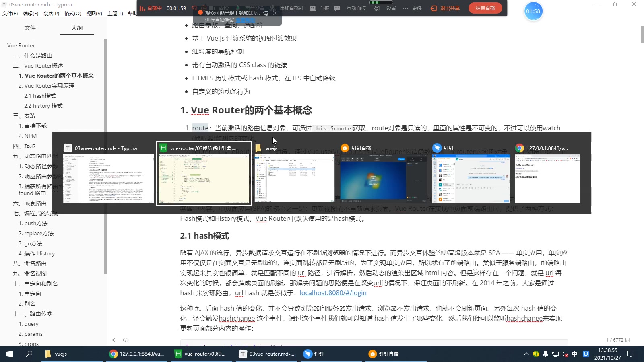The width and height of the screenshot is (644, 362).
Task: Go to outline item 2. NPM
Action: (x=27, y=136)
